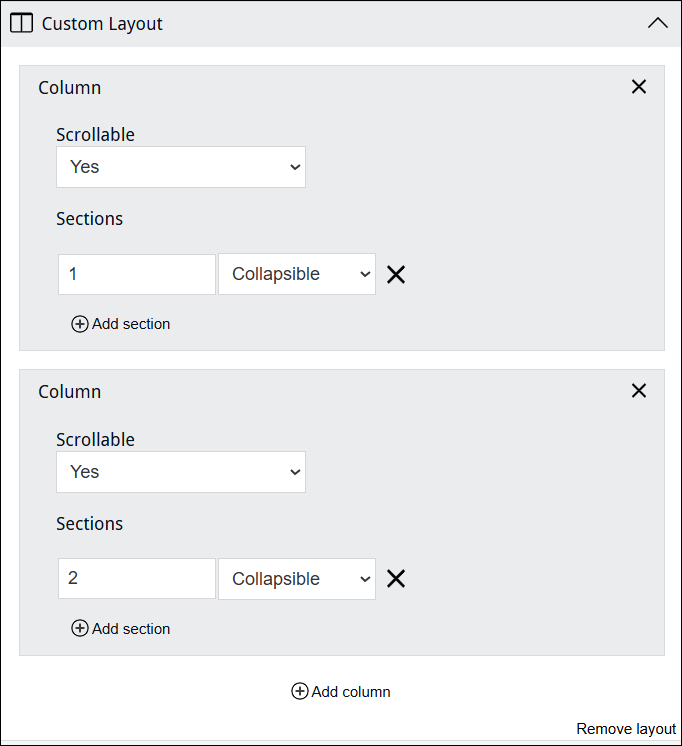Click the Custom Layout header title
The image size is (682, 746).
(102, 23)
